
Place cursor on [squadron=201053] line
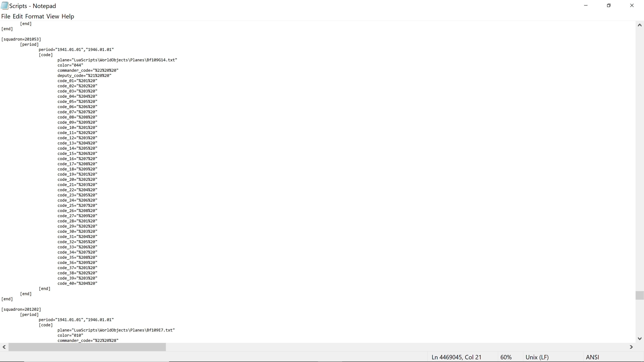click(x=21, y=39)
